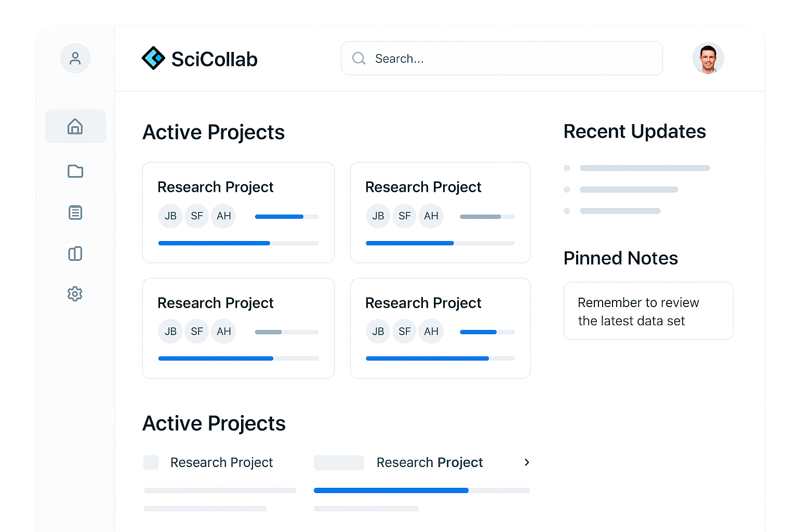Click JB avatar in top-right project card
The height and width of the screenshot is (532, 798).
[x=378, y=216]
